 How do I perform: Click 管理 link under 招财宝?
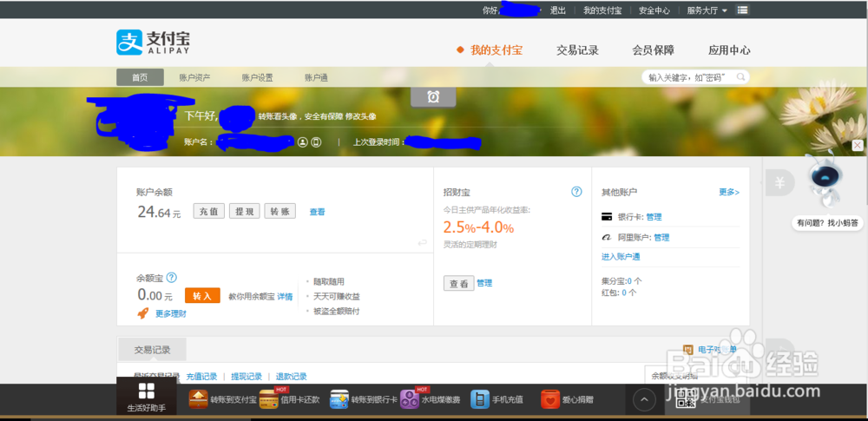[x=484, y=282]
